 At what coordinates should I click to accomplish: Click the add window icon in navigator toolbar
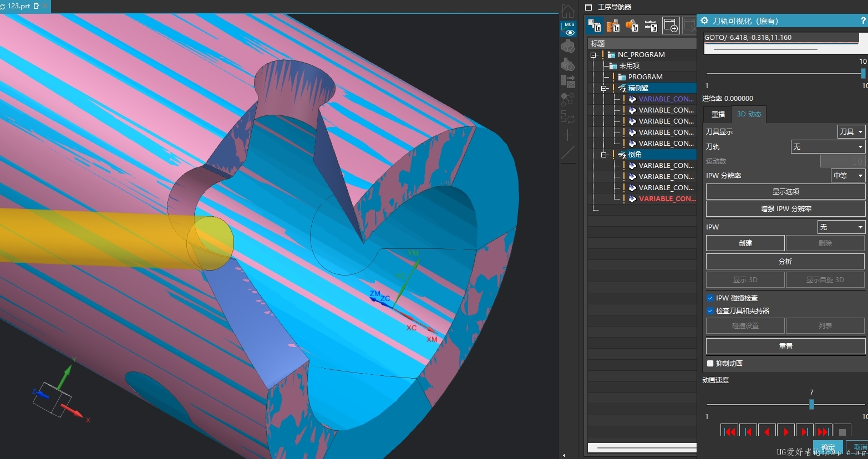pos(671,25)
